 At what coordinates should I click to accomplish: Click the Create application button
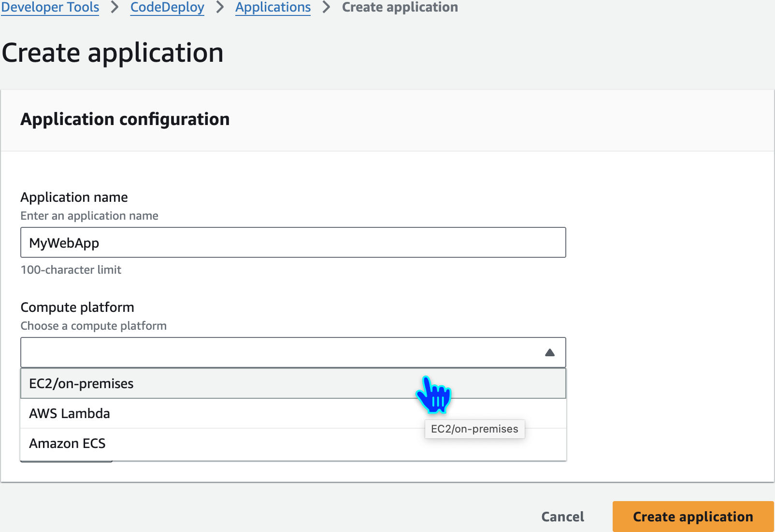pyautogui.click(x=693, y=517)
